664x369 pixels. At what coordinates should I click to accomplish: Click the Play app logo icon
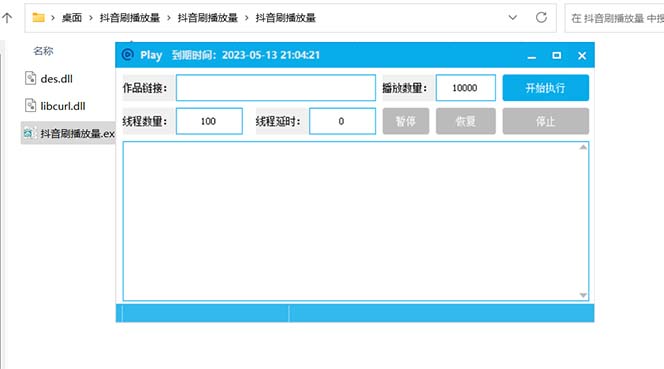127,55
